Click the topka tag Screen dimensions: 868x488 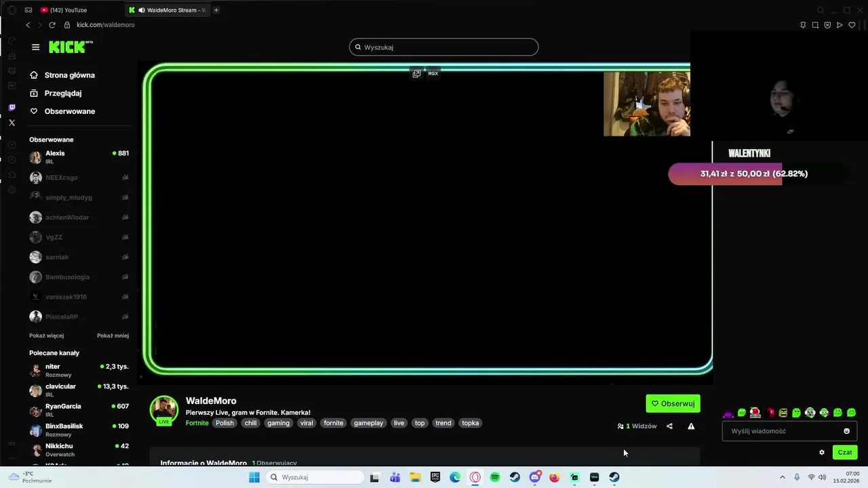click(x=471, y=423)
